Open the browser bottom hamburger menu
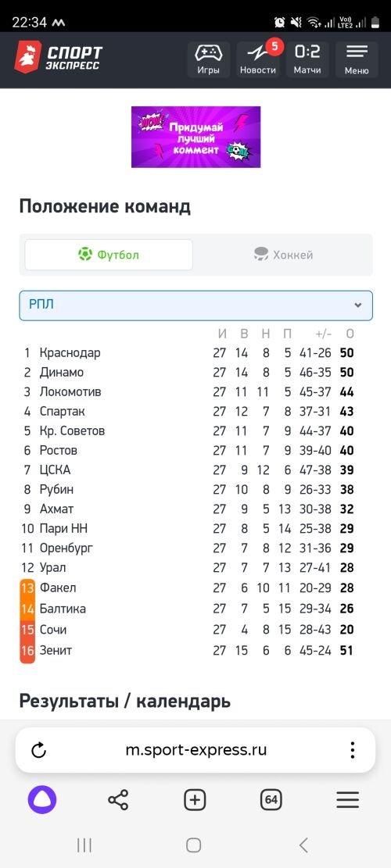Viewport: 391px width, 868px height. coord(347,800)
